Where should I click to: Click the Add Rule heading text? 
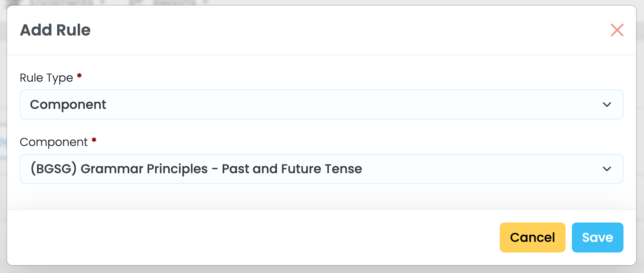(55, 30)
